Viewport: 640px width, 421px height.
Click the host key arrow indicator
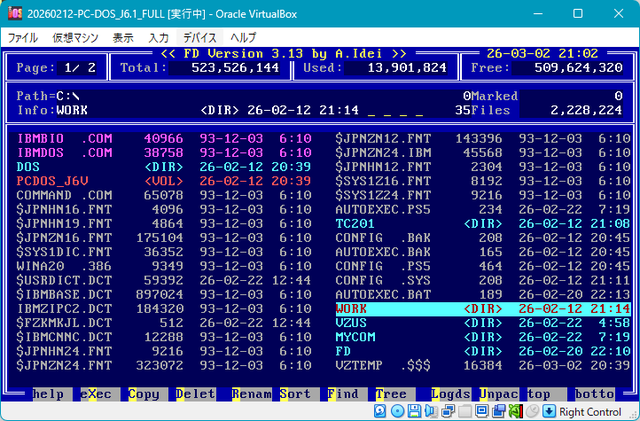[x=551, y=411]
